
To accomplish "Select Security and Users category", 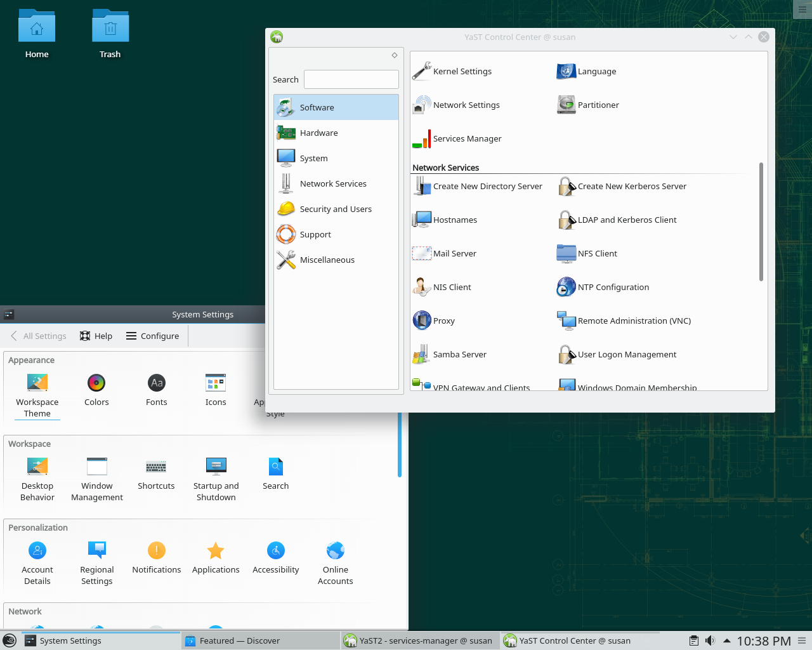I will pyautogui.click(x=336, y=209).
